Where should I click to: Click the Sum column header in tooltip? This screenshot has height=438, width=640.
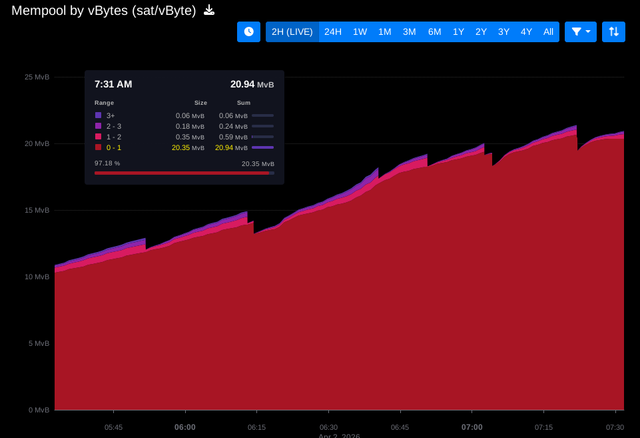(243, 103)
